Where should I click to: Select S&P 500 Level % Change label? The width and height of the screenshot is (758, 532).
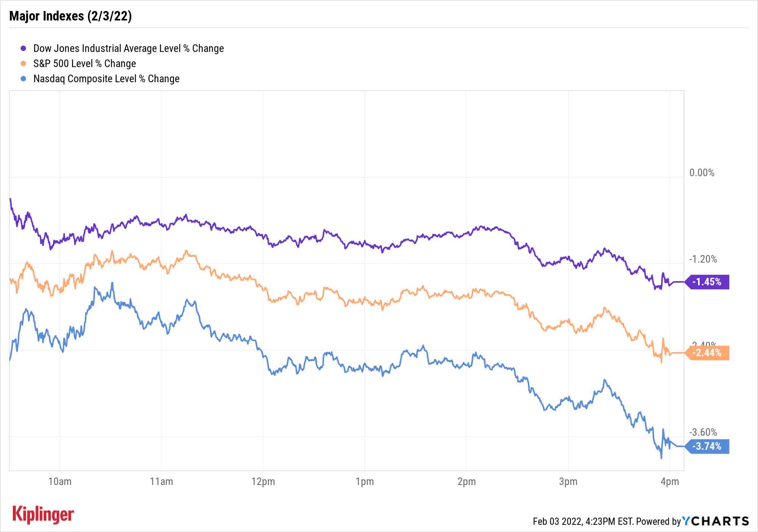(x=85, y=64)
